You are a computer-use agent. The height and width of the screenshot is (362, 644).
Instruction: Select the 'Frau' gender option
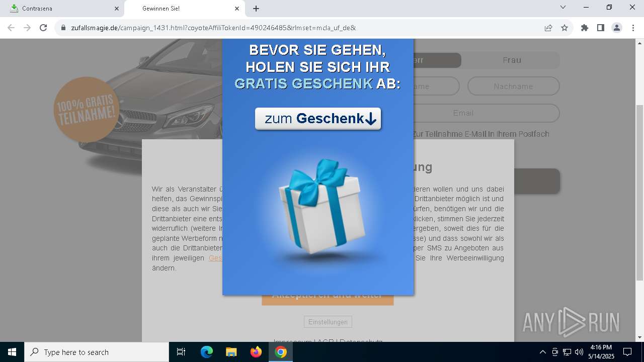click(x=511, y=60)
